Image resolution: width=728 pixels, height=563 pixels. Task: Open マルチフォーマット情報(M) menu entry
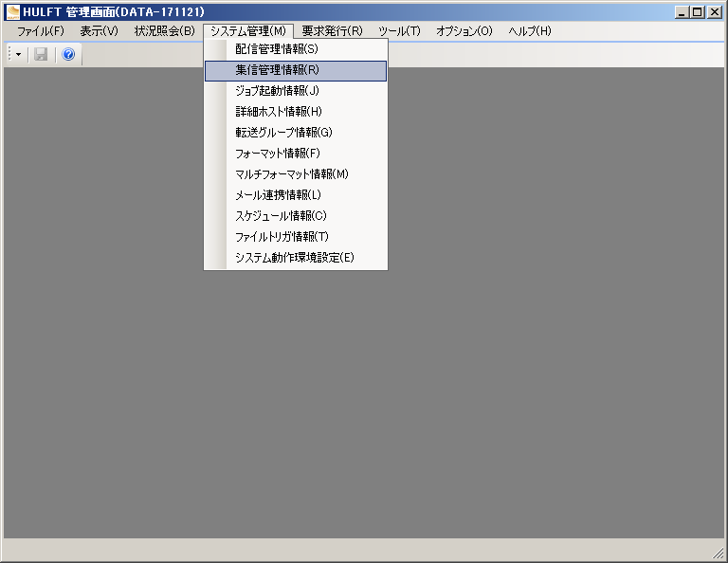[296, 174]
